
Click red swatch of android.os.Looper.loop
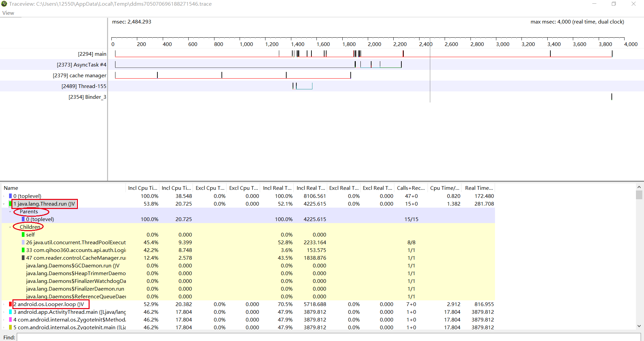coord(10,304)
